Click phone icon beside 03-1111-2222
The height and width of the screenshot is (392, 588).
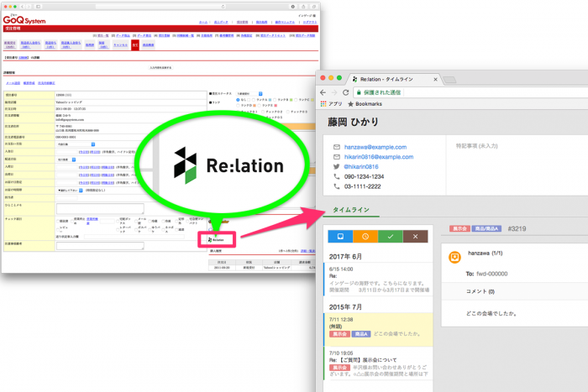pos(336,186)
